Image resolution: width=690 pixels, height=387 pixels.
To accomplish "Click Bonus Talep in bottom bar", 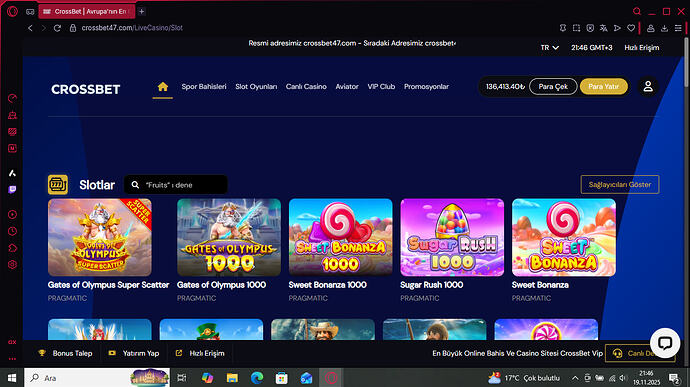I will pyautogui.click(x=65, y=353).
